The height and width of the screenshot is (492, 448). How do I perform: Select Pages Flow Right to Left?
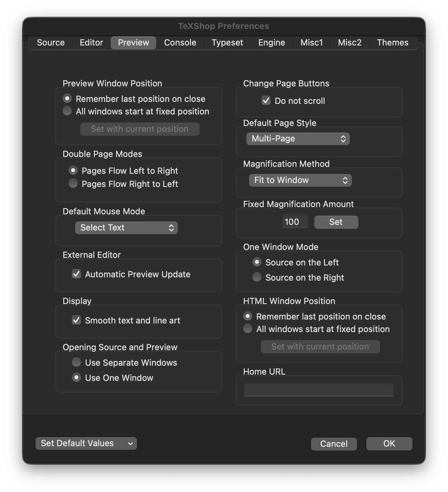click(x=73, y=184)
